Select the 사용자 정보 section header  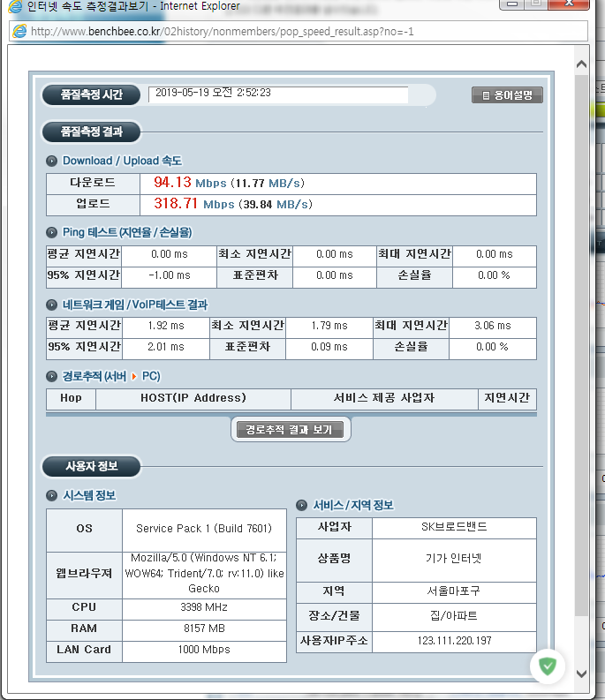click(91, 466)
